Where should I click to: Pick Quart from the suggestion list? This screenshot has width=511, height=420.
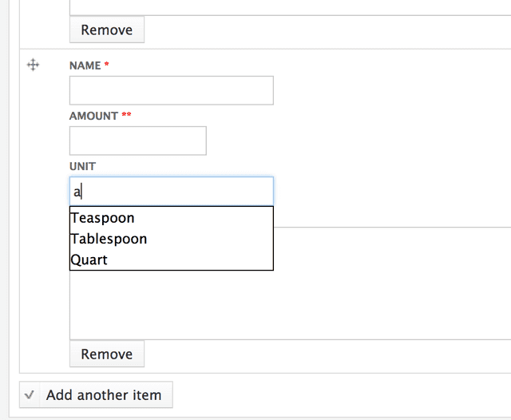point(172,260)
